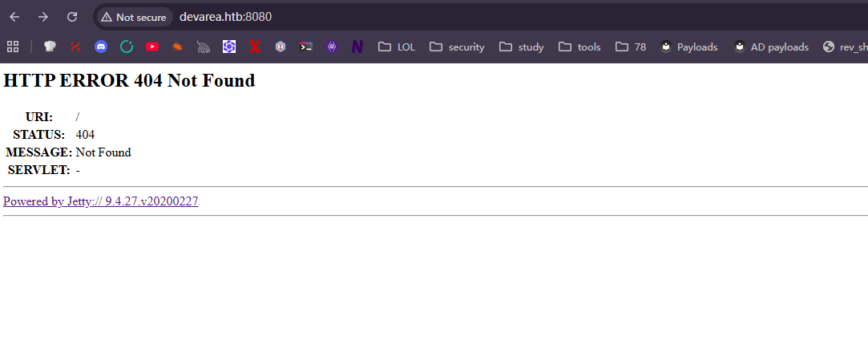The height and width of the screenshot is (353, 868).
Task: Reload the current page
Action: point(72,17)
